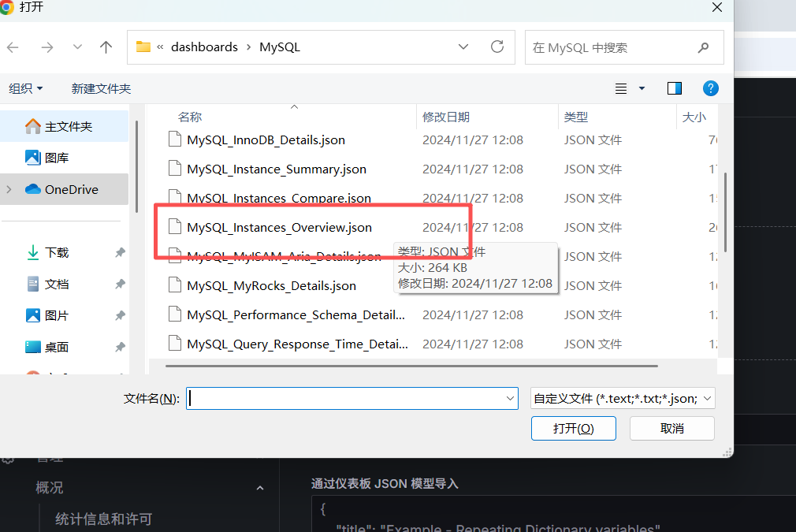Click the horizontal scrollbar of file list
This screenshot has width=796, height=532.
tap(411, 366)
